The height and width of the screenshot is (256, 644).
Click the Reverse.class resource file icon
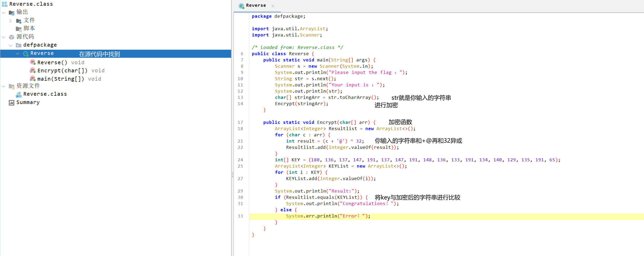tap(19, 94)
